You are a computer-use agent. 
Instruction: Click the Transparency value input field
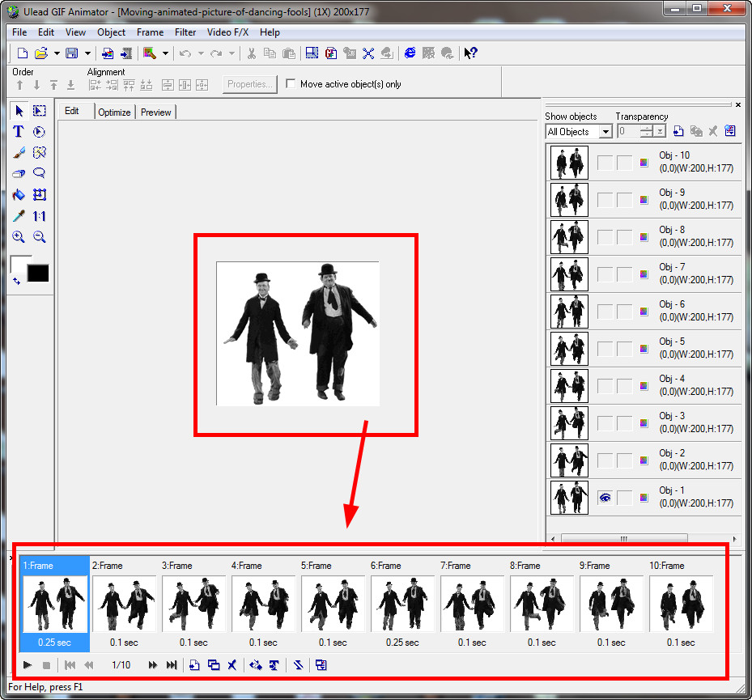click(629, 131)
